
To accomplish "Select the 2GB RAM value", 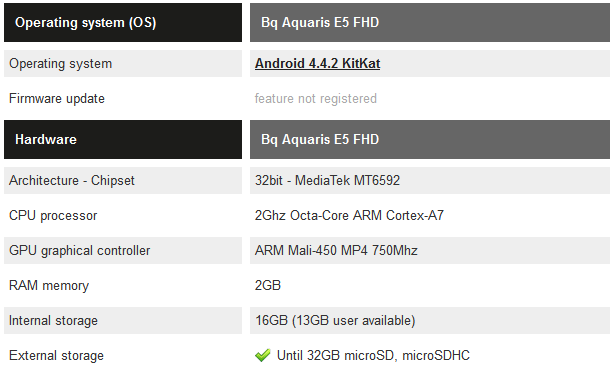I will pos(268,285).
